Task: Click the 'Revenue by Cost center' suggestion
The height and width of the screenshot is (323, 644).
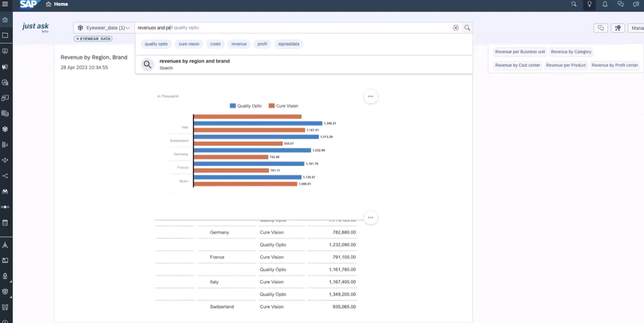Action: tap(517, 65)
